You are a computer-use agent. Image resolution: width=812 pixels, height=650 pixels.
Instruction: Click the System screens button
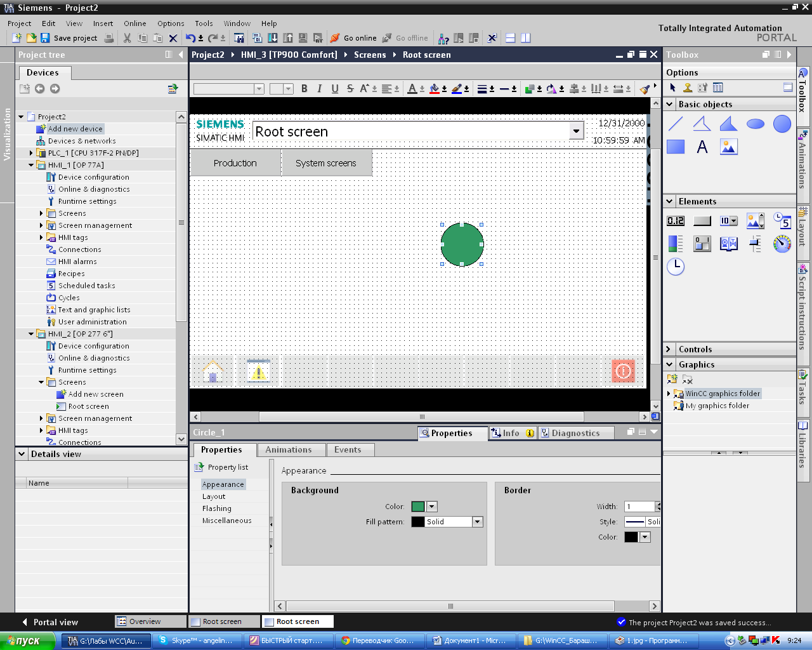(x=326, y=163)
